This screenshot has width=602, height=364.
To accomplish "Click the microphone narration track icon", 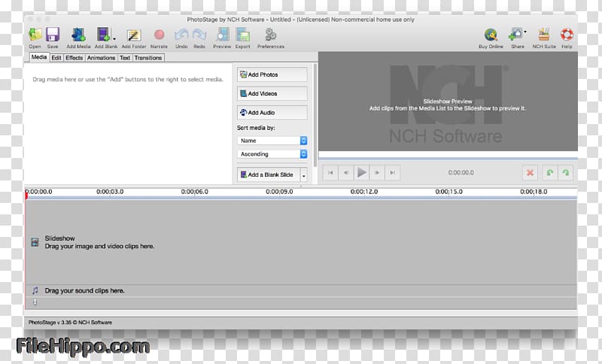I will (x=35, y=302).
